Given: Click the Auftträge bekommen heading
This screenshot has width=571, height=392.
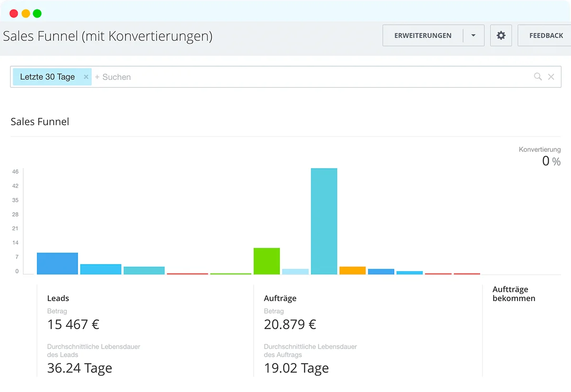Looking at the screenshot, I should tap(514, 294).
